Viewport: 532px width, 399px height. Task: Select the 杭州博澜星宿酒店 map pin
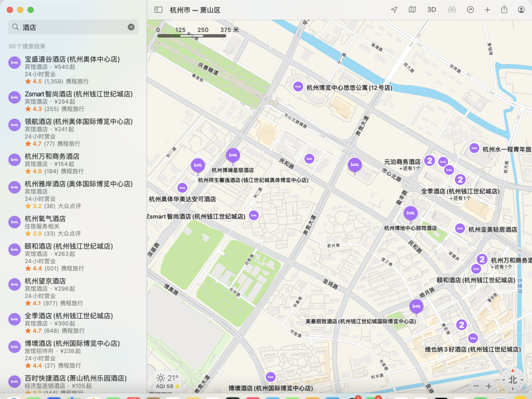pyautogui.click(x=233, y=155)
